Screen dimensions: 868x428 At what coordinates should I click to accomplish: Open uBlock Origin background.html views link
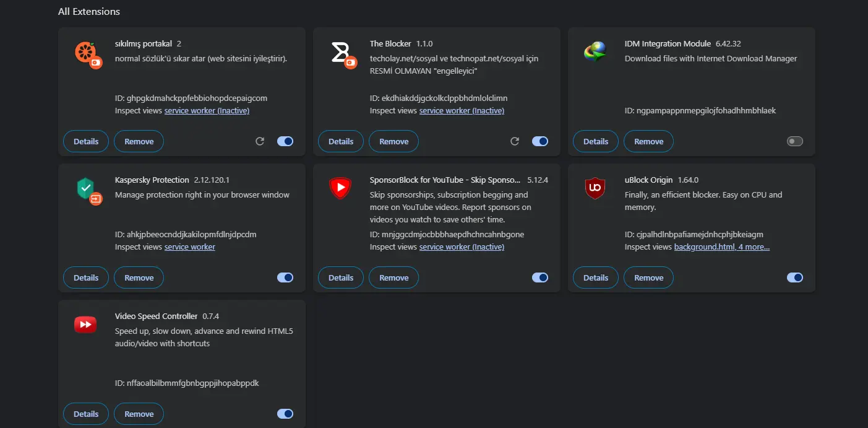pyautogui.click(x=722, y=247)
